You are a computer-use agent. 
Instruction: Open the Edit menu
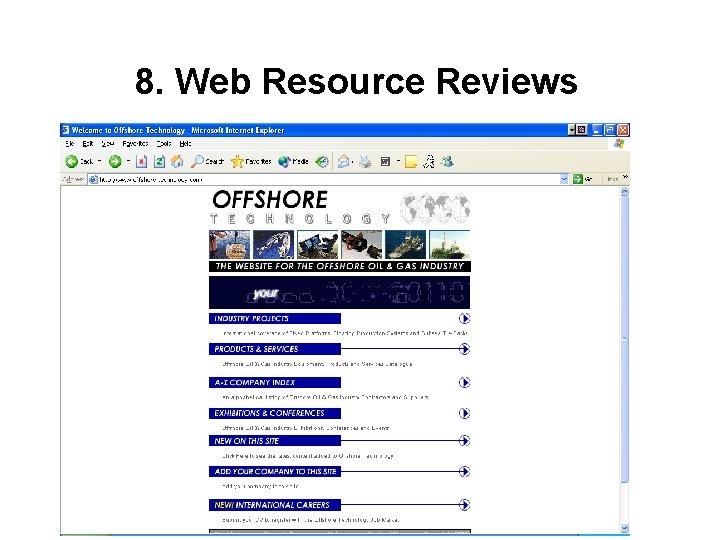88,144
